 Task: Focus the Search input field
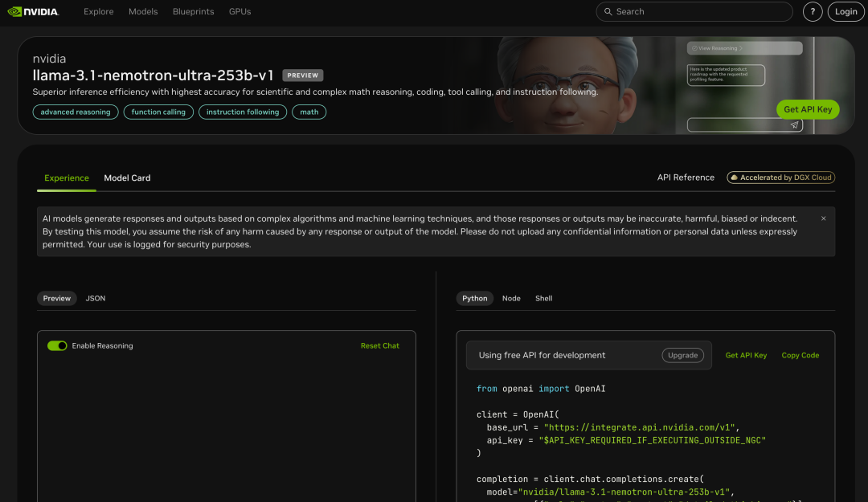click(x=694, y=11)
